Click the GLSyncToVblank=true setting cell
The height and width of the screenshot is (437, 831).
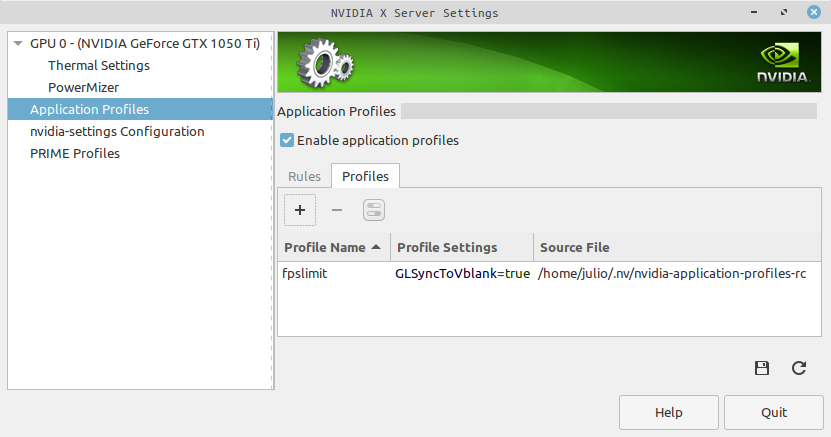pos(462,274)
